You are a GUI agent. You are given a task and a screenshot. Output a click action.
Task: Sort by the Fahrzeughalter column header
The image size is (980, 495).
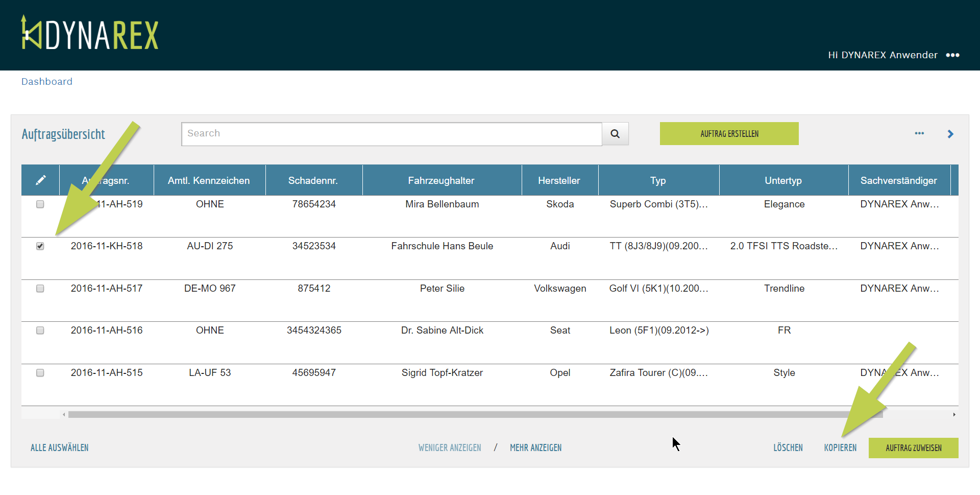pos(441,180)
